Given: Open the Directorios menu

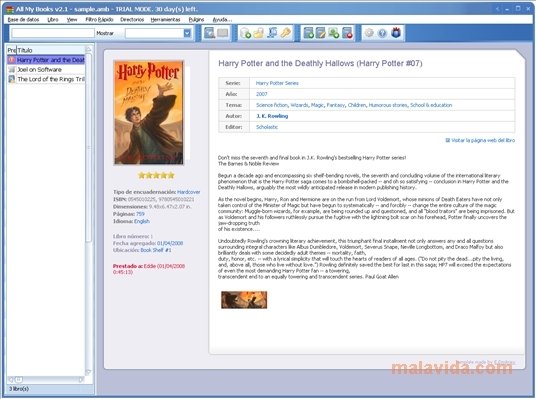Looking at the screenshot, I should click(132, 19).
